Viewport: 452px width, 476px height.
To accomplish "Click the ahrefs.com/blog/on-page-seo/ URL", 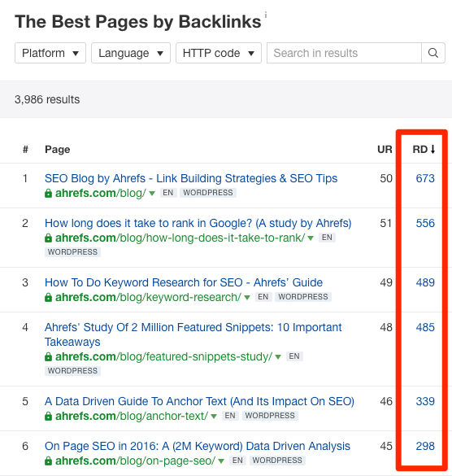I will pos(135,461).
